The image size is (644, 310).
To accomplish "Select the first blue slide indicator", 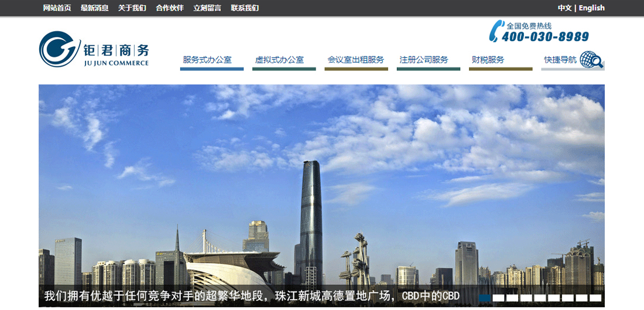I will pyautogui.click(x=485, y=298).
